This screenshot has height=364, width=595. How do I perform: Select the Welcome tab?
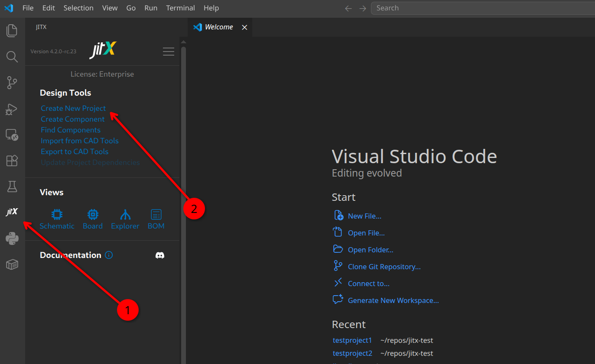tap(220, 27)
